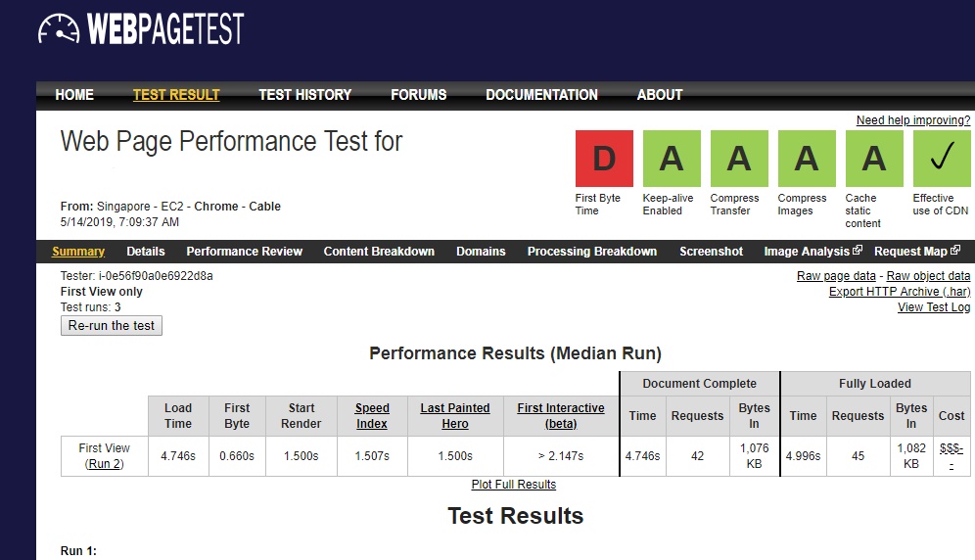Click the Image Analysis external link icon
This screenshot has height=560, width=975.
click(x=858, y=250)
